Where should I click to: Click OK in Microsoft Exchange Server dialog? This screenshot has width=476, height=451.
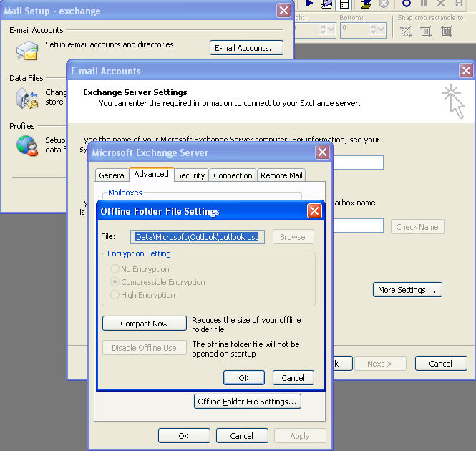[x=184, y=436]
